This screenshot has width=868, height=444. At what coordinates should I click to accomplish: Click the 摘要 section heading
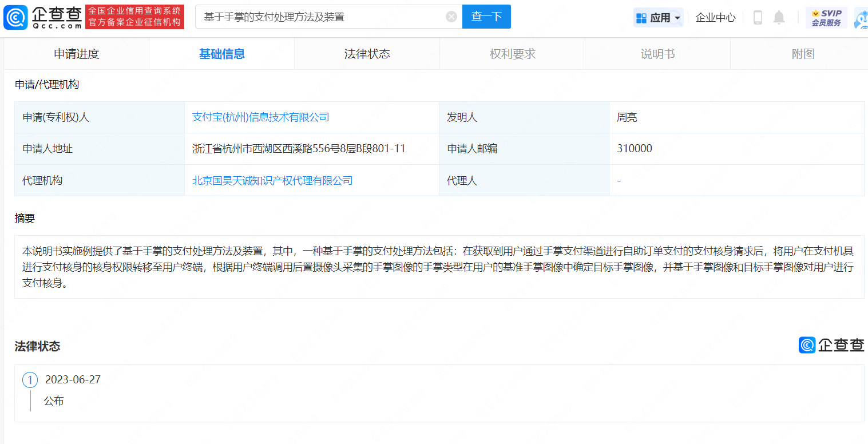click(25, 218)
